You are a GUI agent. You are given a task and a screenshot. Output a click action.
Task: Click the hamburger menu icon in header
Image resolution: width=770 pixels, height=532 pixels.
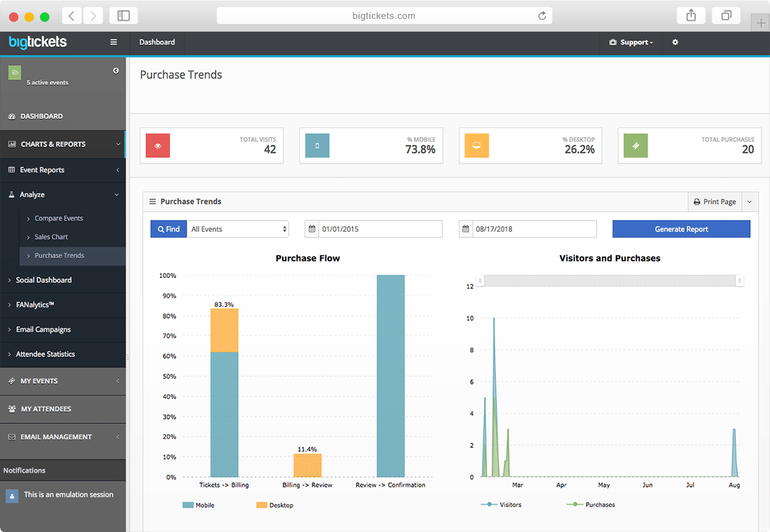113,42
